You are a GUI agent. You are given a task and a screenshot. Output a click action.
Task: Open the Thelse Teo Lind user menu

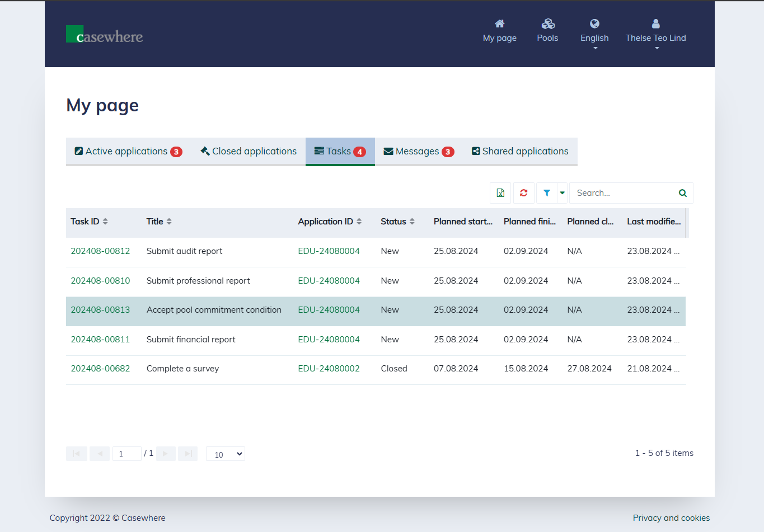coord(655,32)
